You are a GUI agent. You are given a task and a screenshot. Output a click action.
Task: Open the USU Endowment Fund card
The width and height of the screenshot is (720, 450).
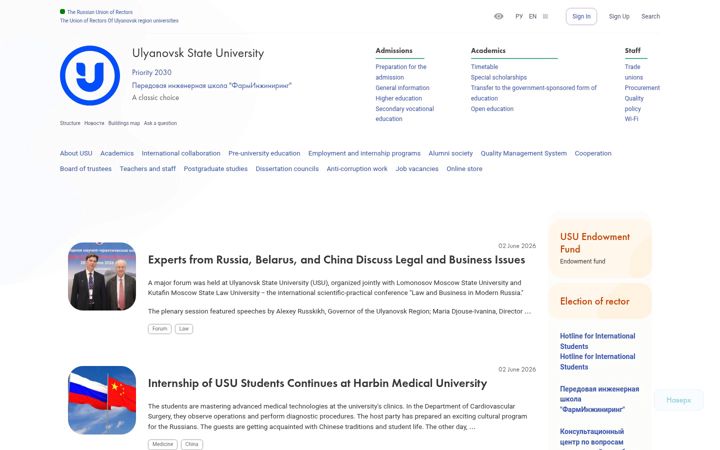pos(600,248)
